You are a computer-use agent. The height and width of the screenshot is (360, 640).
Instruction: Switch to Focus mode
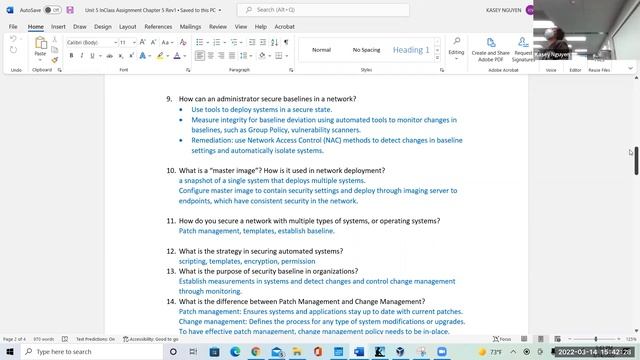coord(502,339)
